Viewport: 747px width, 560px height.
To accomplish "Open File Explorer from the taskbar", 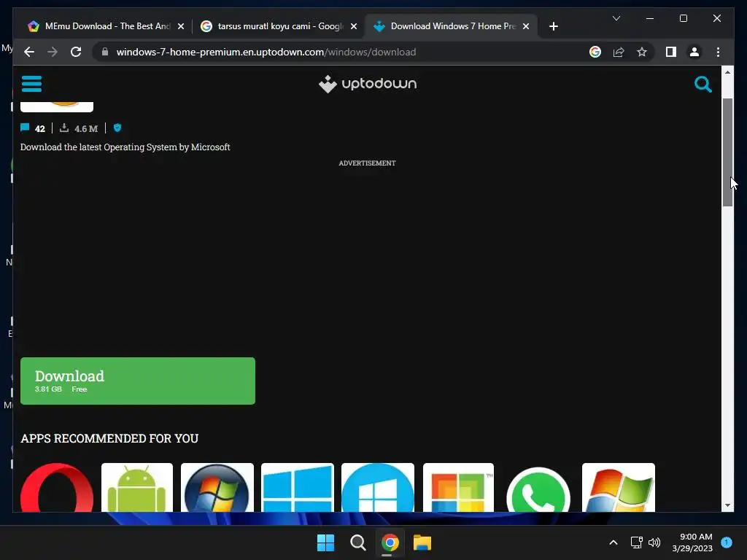I will [x=422, y=542].
